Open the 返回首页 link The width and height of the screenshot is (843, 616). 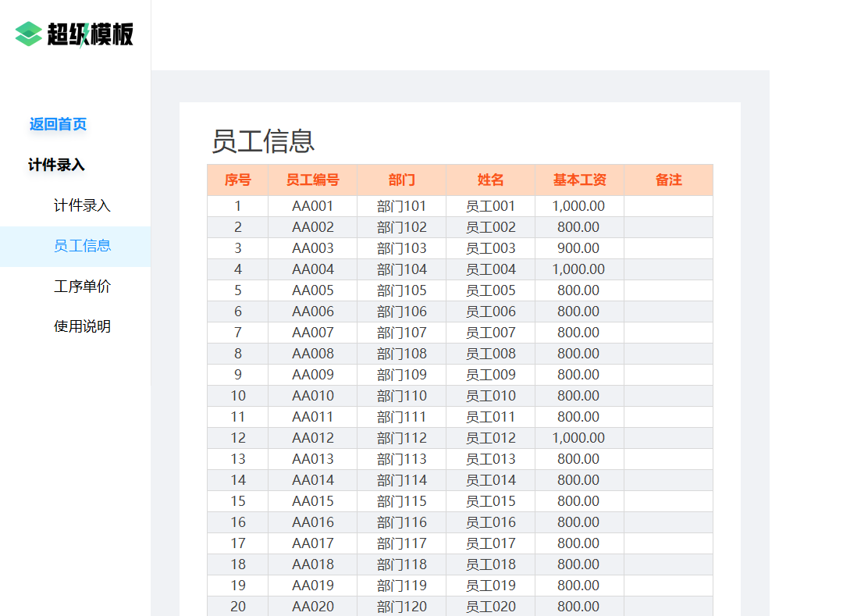58,124
